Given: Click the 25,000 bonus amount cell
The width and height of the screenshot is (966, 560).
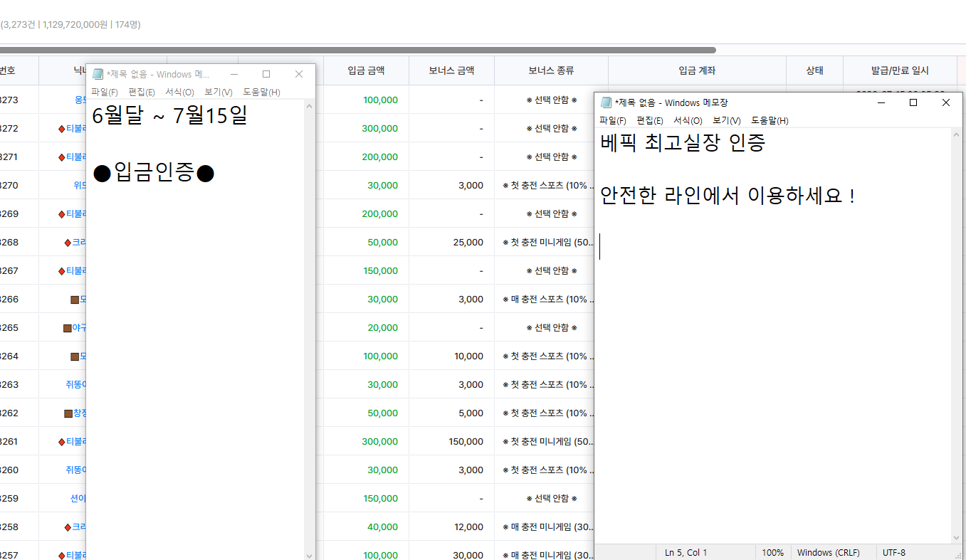Looking at the screenshot, I should (x=451, y=242).
